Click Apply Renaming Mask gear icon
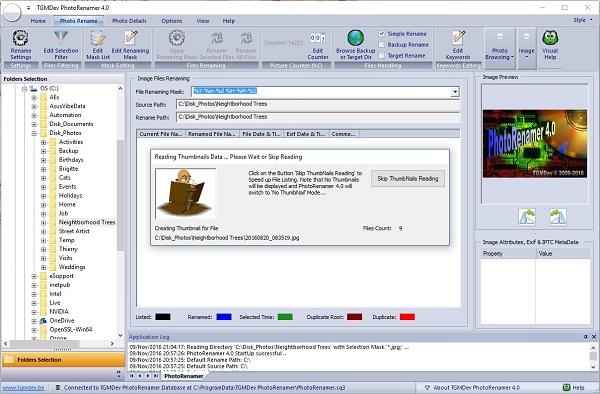Screen dimensions: 600x394 177,38
